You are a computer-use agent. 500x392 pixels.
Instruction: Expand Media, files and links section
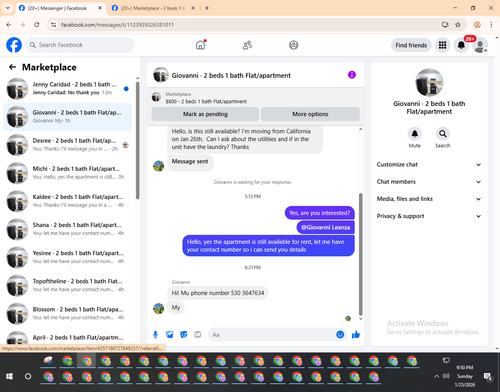(429, 199)
